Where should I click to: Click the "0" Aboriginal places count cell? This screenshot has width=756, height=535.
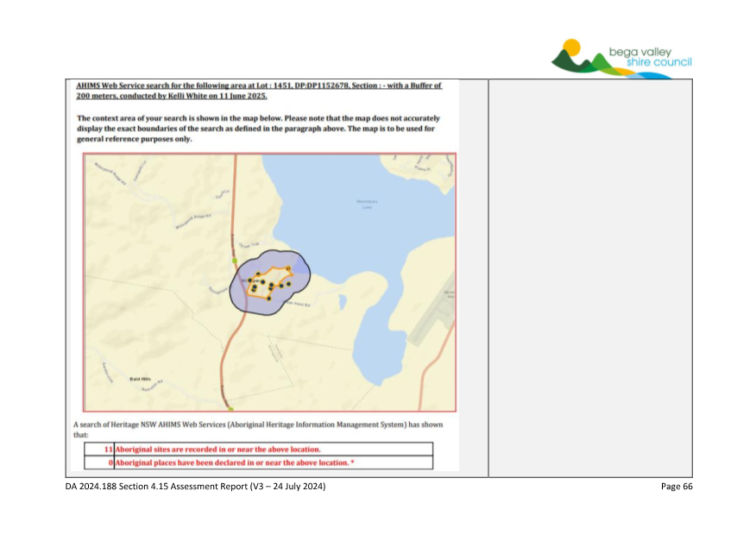pyautogui.click(x=99, y=463)
